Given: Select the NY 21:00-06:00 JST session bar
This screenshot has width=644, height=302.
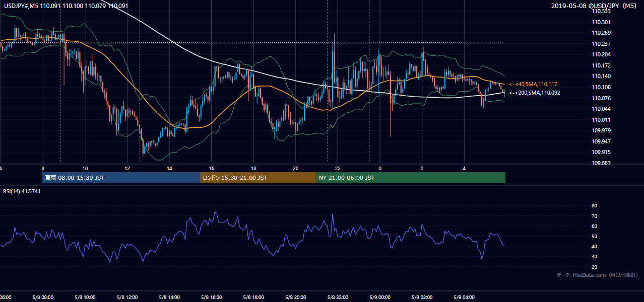Looking at the screenshot, I should click(411, 178).
